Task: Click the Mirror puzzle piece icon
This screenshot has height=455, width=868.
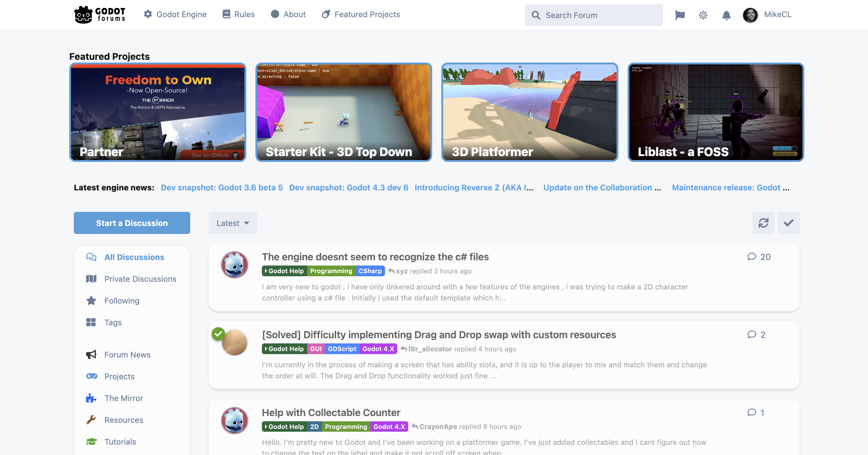Action: pyautogui.click(x=91, y=398)
